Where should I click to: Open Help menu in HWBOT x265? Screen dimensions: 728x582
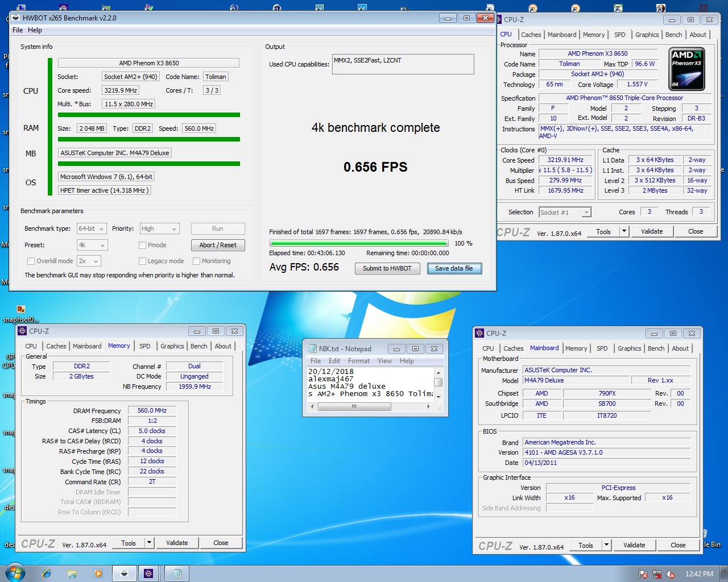coord(35,30)
